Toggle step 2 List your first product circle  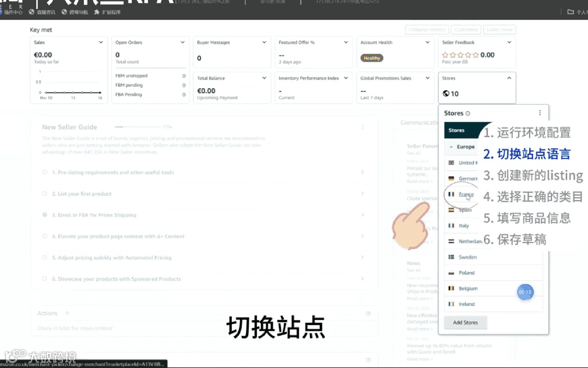pyautogui.click(x=45, y=194)
